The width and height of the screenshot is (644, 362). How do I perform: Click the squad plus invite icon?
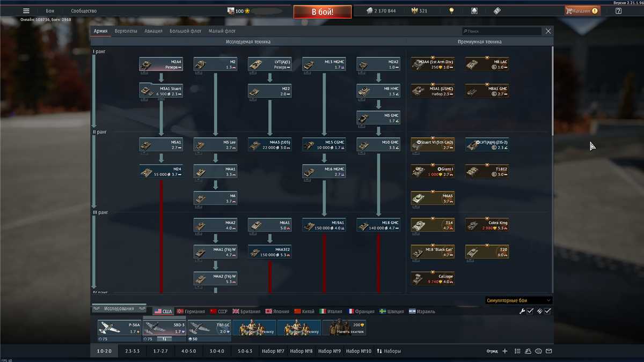504,351
